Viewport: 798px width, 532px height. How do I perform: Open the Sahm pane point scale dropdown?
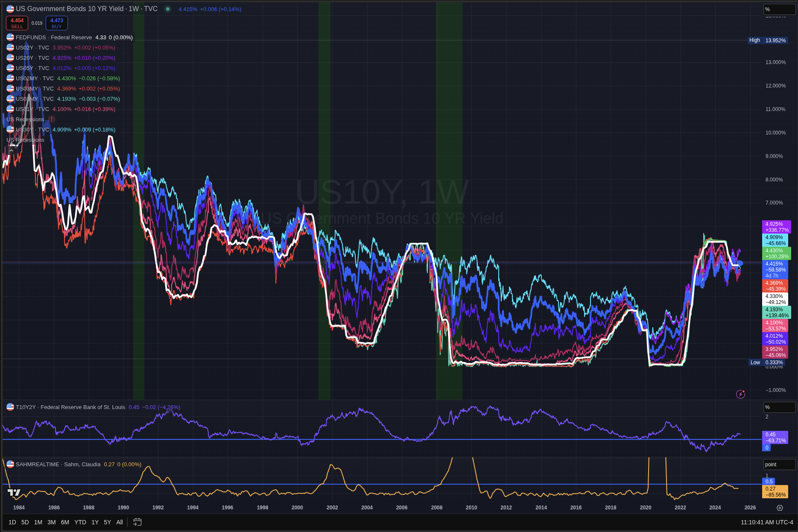779,465
